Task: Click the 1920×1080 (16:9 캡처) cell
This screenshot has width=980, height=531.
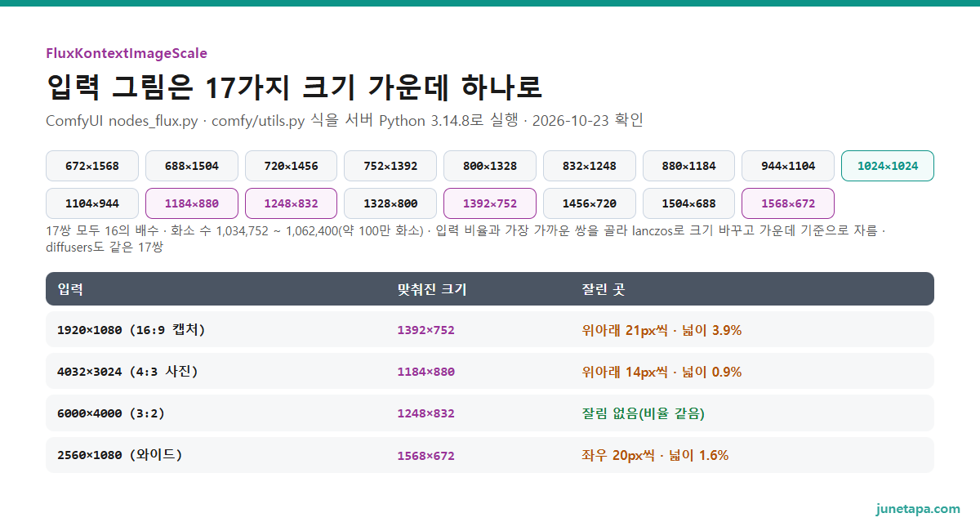Action: pos(131,330)
